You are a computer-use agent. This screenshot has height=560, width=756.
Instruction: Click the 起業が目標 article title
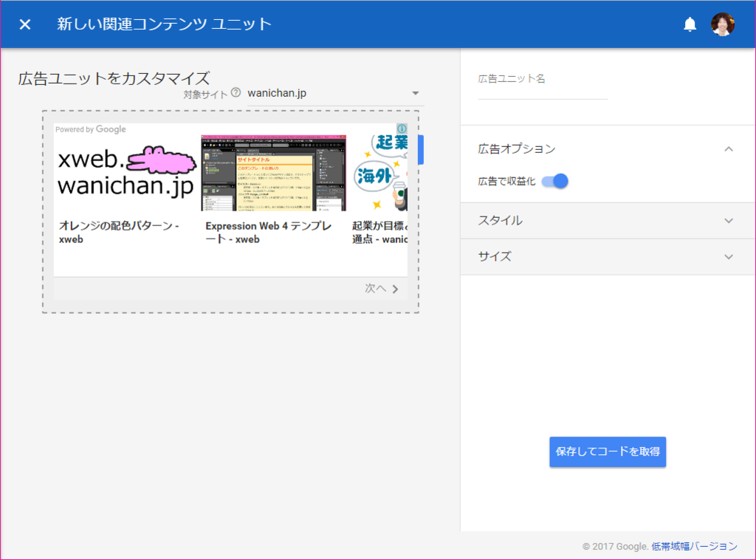pyautogui.click(x=379, y=233)
